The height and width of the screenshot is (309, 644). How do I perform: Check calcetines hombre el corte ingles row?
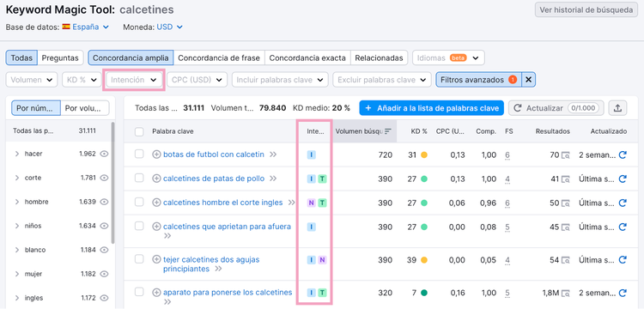pyautogui.click(x=139, y=202)
